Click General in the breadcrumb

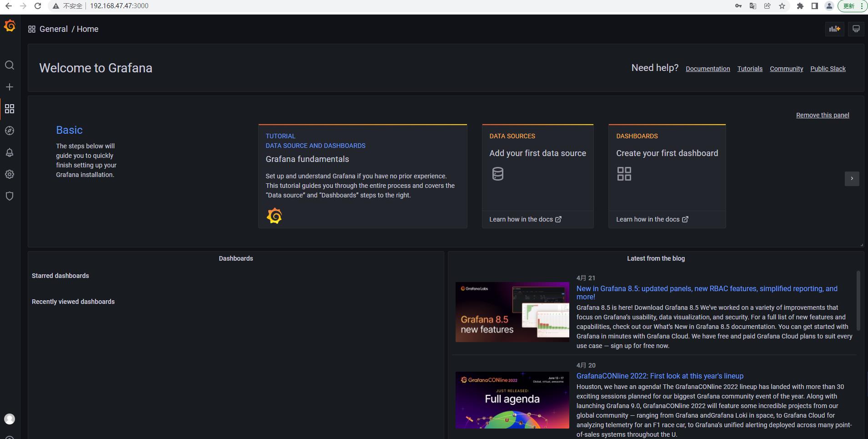(54, 29)
